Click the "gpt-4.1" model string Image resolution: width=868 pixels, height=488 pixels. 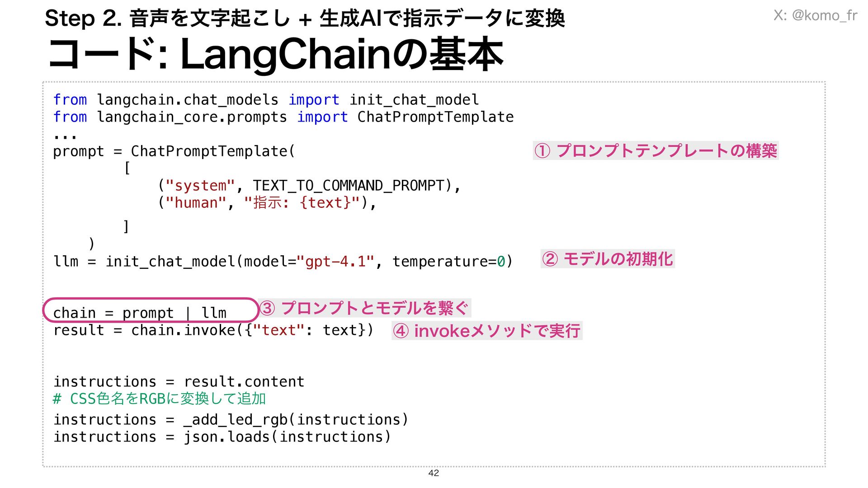(335, 262)
